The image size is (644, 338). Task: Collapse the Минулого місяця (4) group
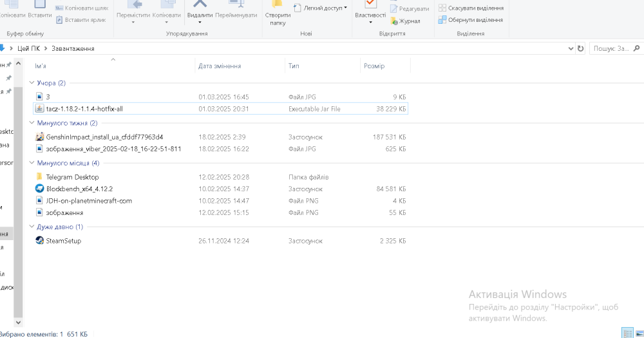click(32, 163)
